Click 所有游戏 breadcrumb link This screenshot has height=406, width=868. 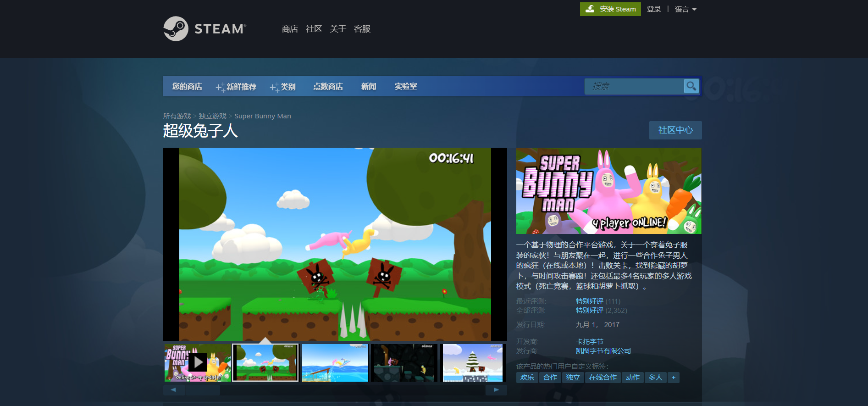click(177, 116)
